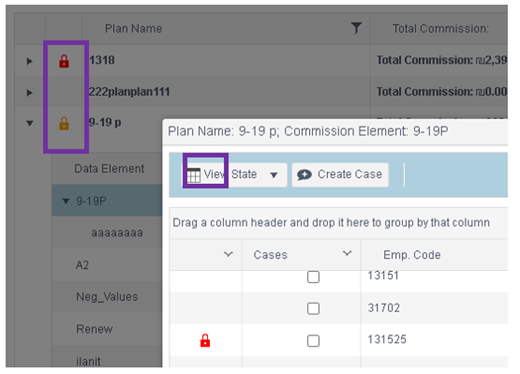This screenshot has width=520, height=374.
Task: Click the Emp. Code column header
Action: (412, 255)
